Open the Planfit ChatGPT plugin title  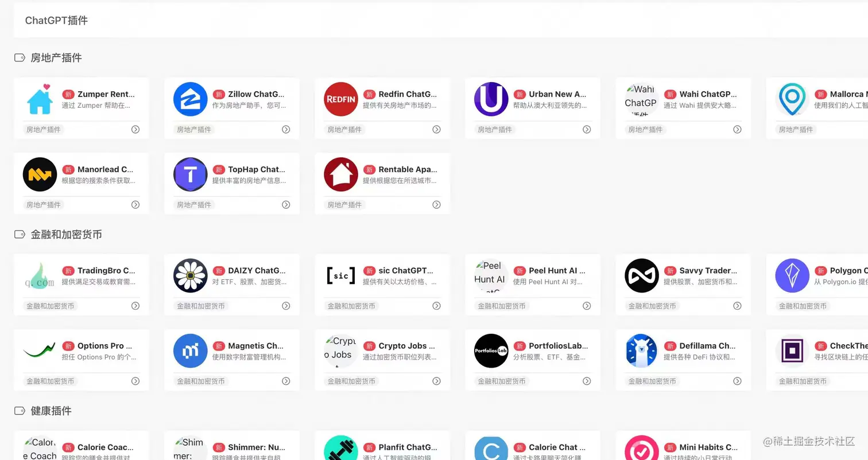(408, 447)
